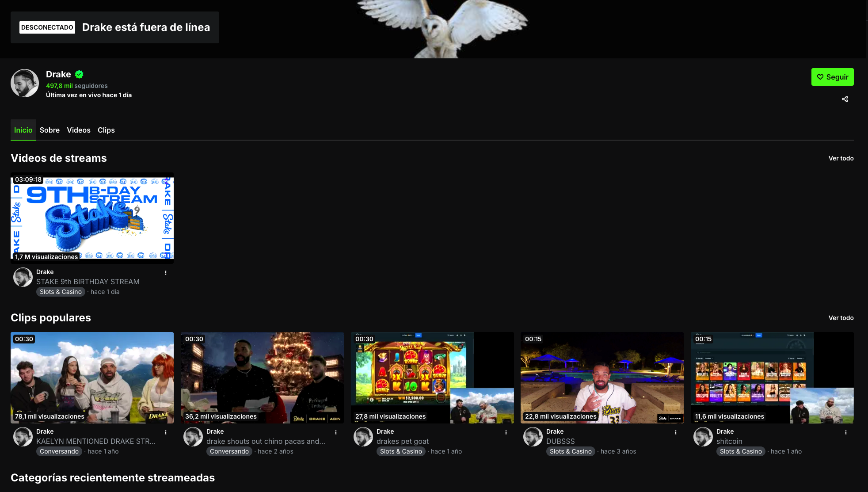The width and height of the screenshot is (868, 492).
Task: Open Slots & Casino tag under drakes pet goat
Action: click(401, 451)
